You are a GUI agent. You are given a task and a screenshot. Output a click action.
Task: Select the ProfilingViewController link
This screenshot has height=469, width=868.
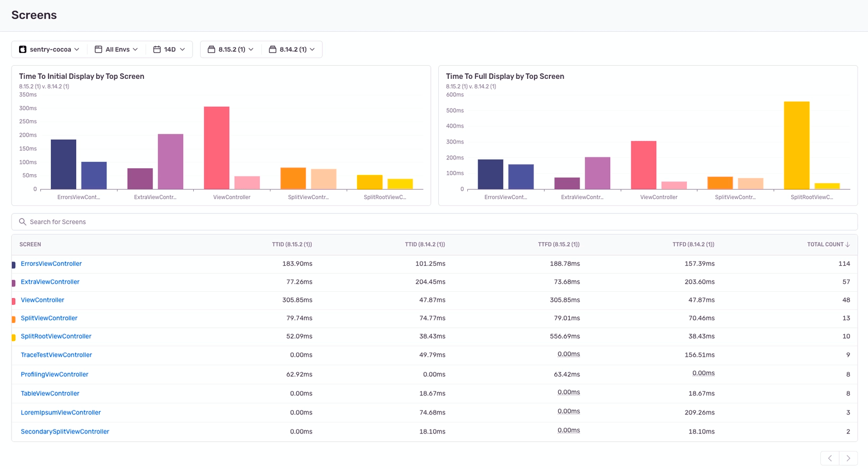tap(55, 374)
